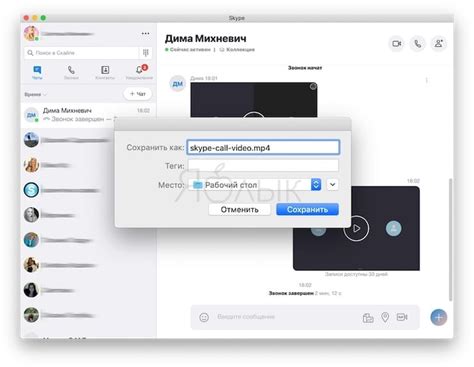The width and height of the screenshot is (474, 367).
Task: Start a video call with Дима Михневич
Action: coord(396,44)
